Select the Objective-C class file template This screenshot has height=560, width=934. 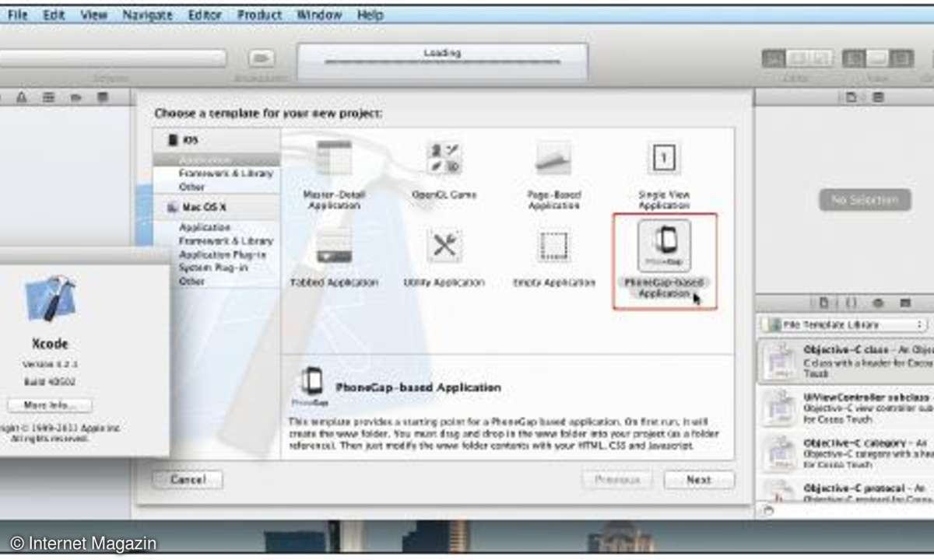[x=844, y=361]
